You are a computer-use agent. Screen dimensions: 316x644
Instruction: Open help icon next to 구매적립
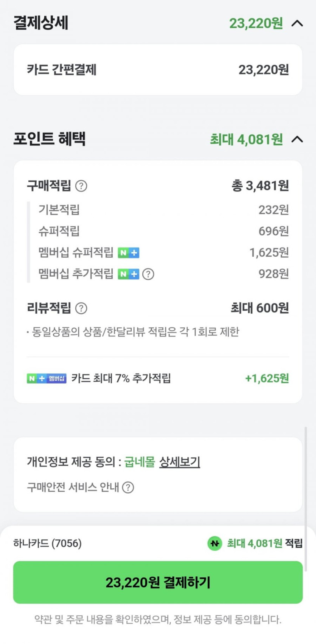click(x=81, y=186)
